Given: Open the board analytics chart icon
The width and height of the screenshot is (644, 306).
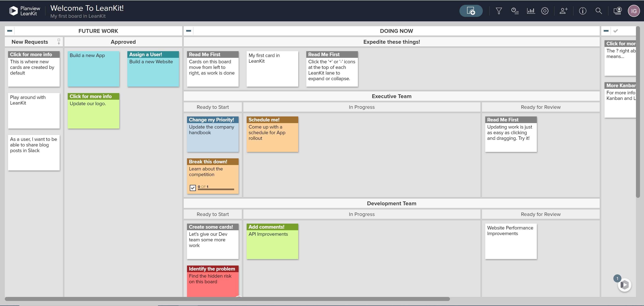Looking at the screenshot, I should pyautogui.click(x=531, y=11).
